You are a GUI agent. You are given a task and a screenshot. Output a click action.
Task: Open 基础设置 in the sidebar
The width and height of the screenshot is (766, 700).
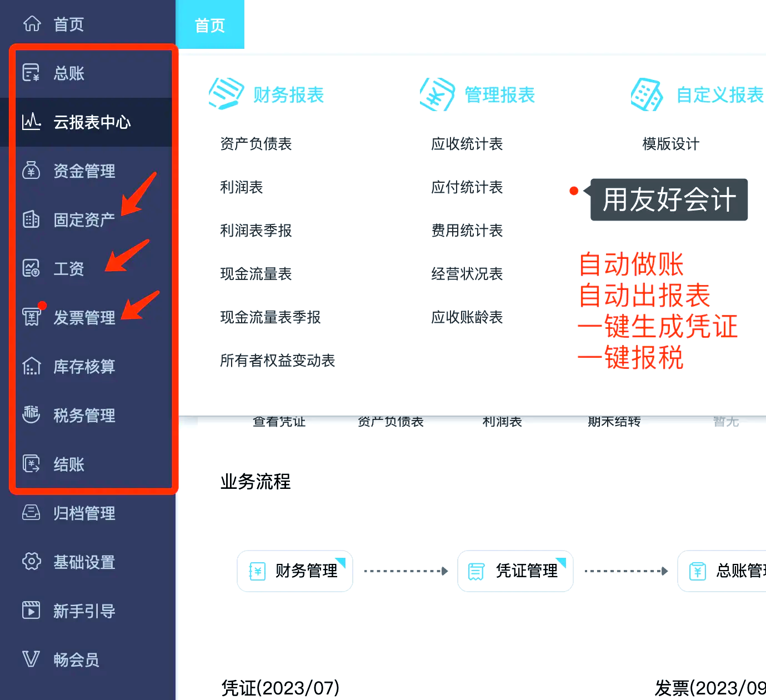coord(88,562)
